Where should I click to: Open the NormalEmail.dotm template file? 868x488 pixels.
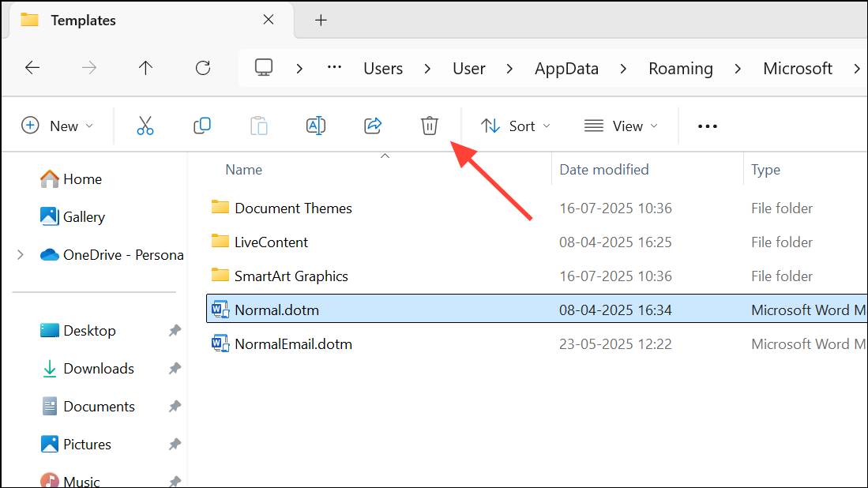click(x=291, y=343)
